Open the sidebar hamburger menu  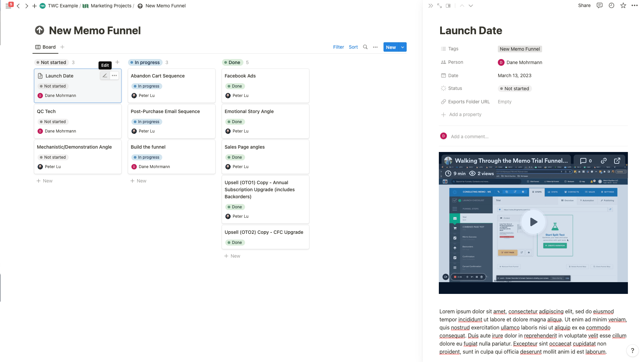(x=8, y=6)
